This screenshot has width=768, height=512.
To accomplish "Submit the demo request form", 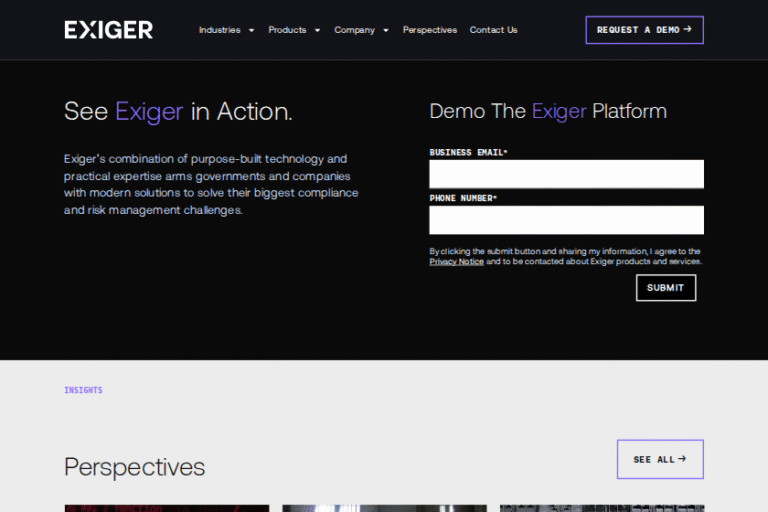I will [x=665, y=288].
